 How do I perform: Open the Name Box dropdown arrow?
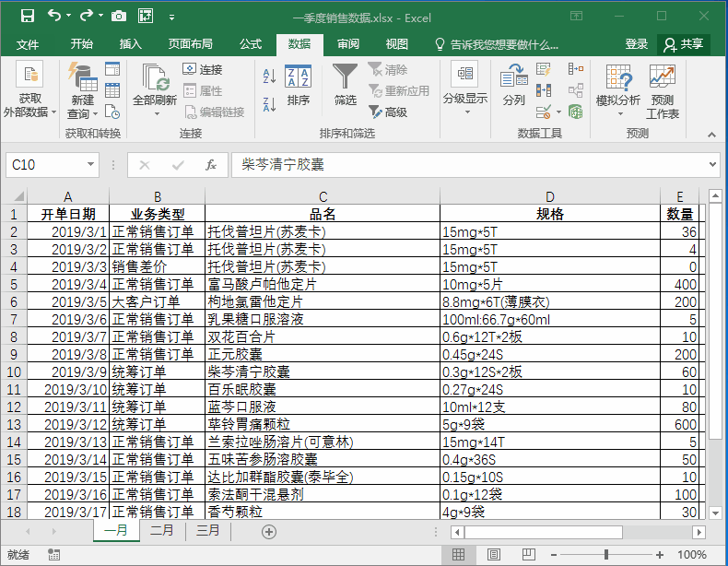[91, 164]
